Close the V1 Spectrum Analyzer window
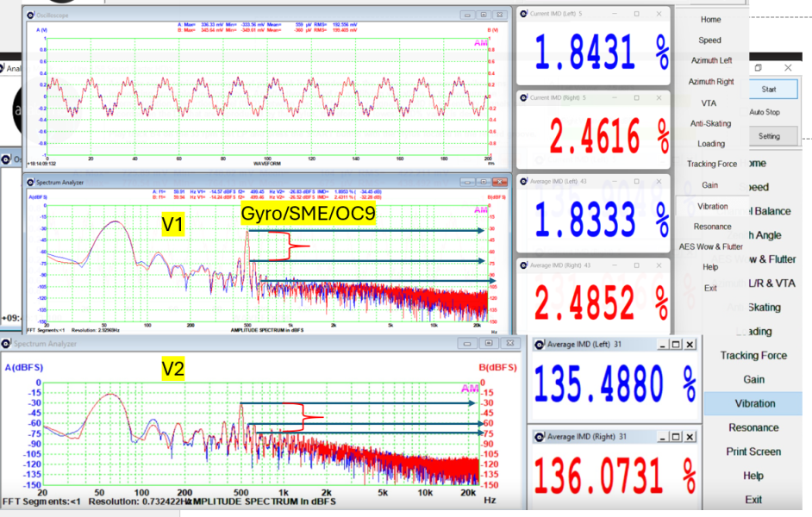 point(499,183)
